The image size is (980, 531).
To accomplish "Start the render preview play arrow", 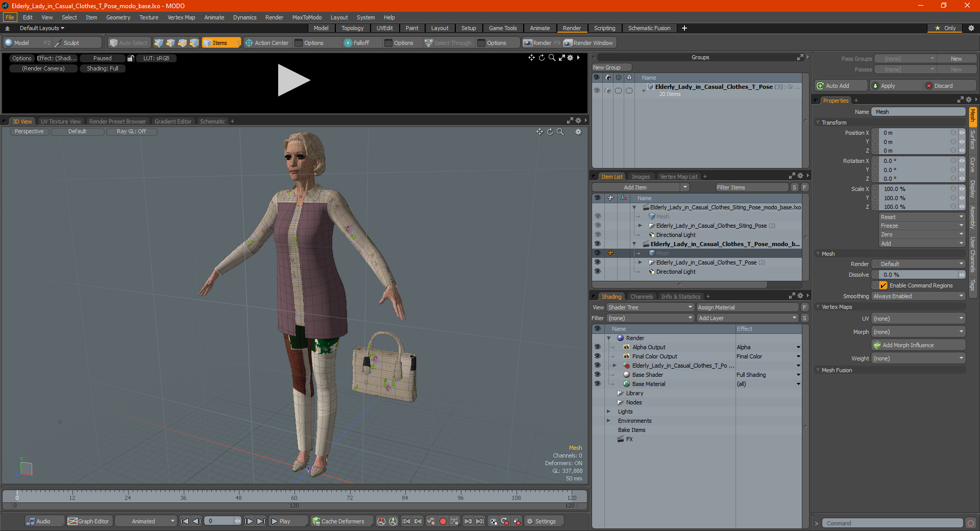I will 293,80.
